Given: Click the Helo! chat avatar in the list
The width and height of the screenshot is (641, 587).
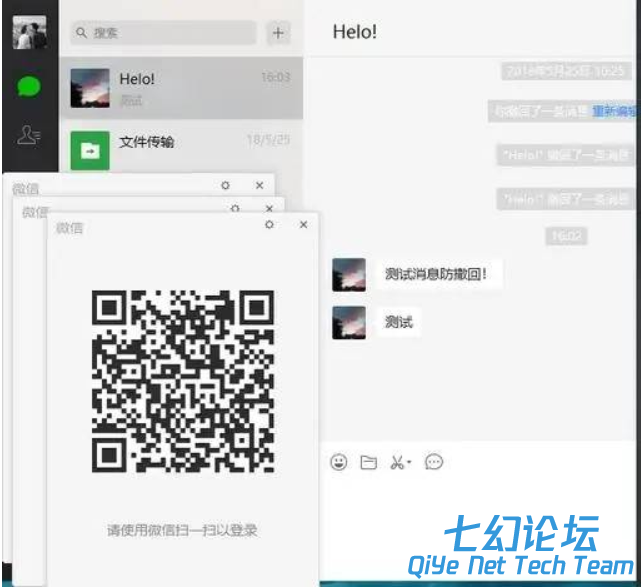Looking at the screenshot, I should pyautogui.click(x=90, y=88).
